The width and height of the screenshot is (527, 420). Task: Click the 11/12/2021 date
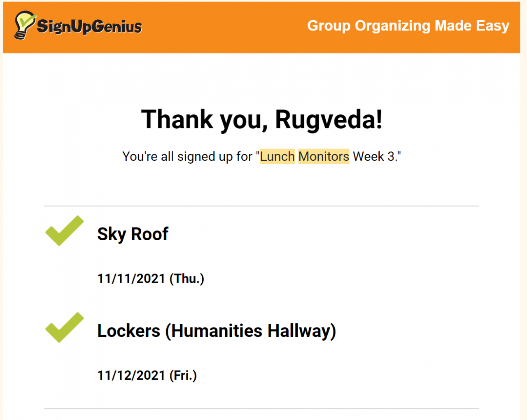[x=131, y=376]
